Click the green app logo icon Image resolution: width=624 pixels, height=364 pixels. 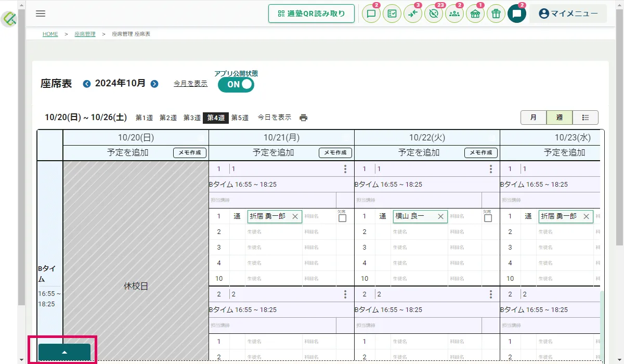pos(9,19)
